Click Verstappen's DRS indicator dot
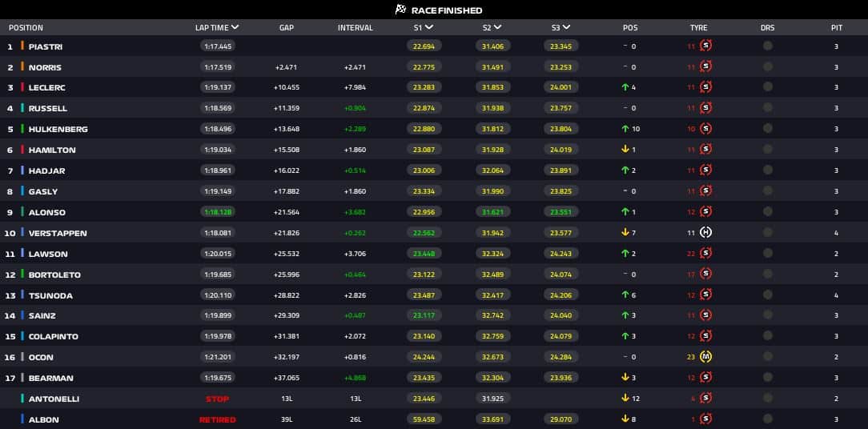 coord(768,232)
